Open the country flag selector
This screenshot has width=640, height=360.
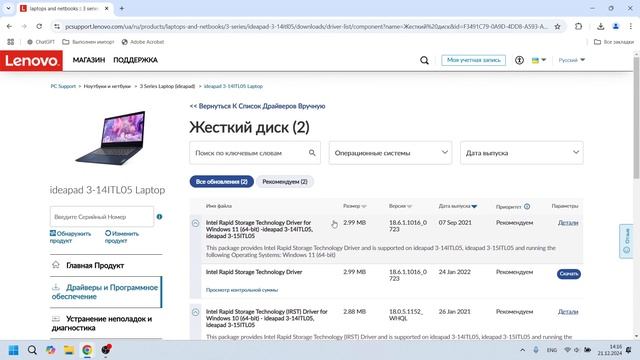coord(538,60)
